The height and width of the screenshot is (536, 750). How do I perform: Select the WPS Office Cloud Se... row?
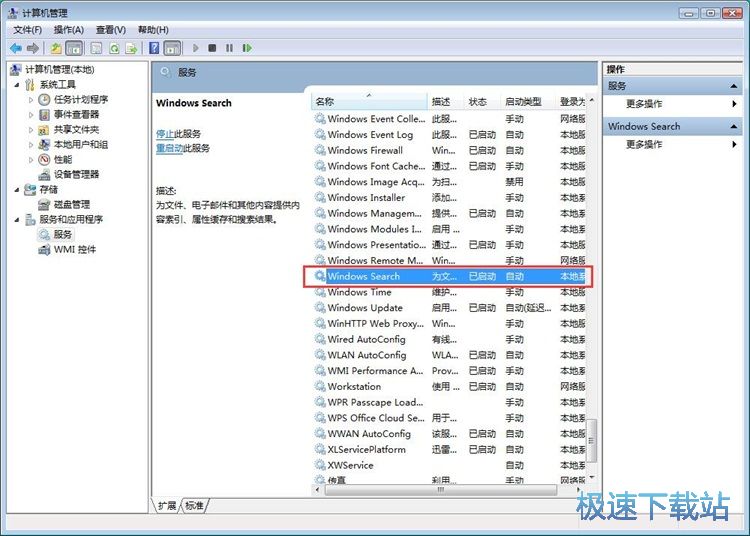click(x=449, y=418)
